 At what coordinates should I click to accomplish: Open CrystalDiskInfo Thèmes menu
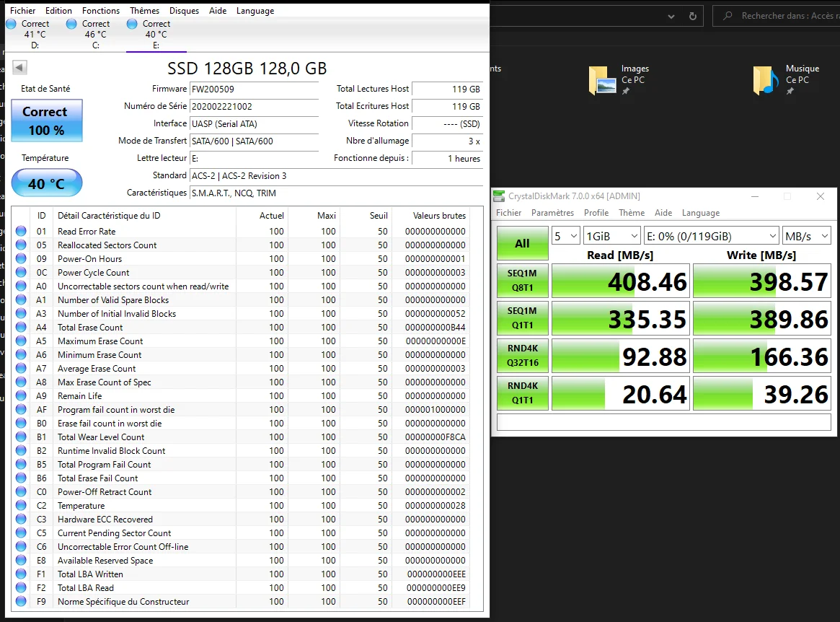(144, 11)
